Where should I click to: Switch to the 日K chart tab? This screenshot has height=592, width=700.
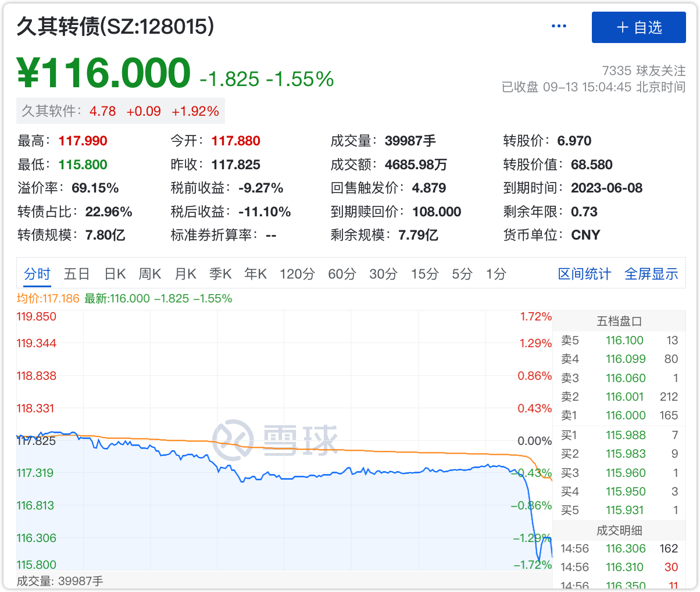[115, 274]
